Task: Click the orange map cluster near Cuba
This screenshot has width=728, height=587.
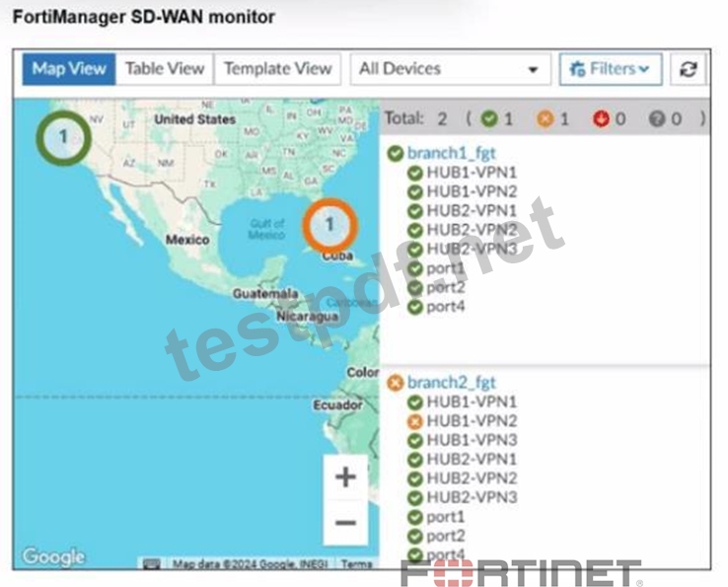Action: click(x=329, y=225)
